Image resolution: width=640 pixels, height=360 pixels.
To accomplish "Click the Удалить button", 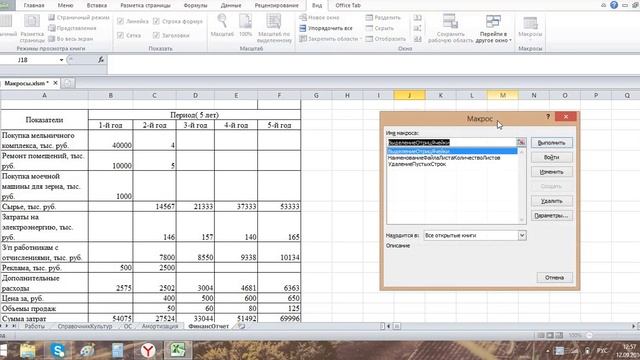I will 551,201.
